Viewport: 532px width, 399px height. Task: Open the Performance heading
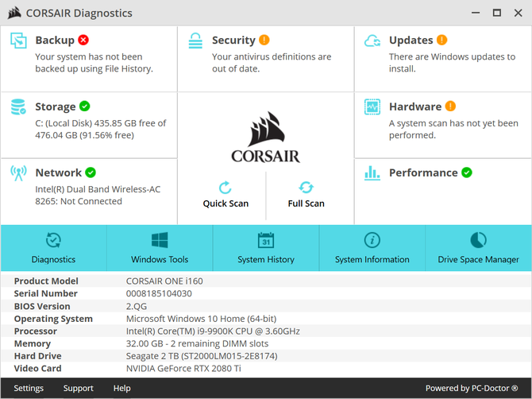(423, 172)
